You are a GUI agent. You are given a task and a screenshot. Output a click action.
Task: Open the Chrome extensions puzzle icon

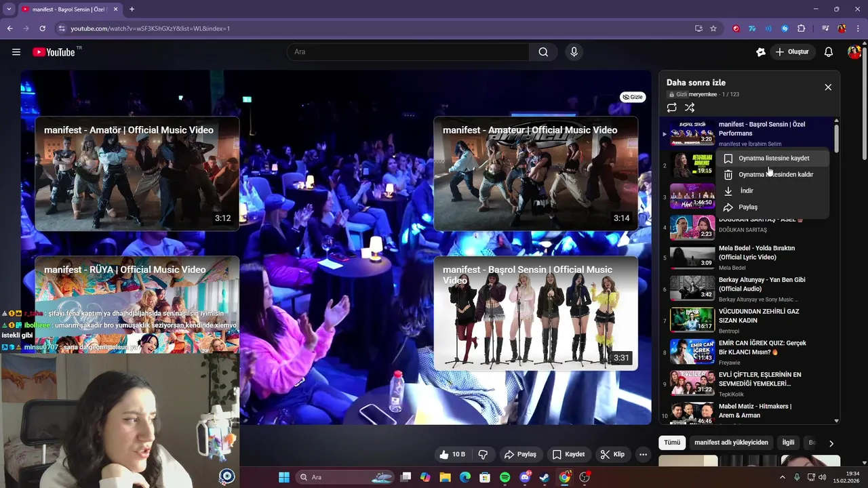point(801,28)
